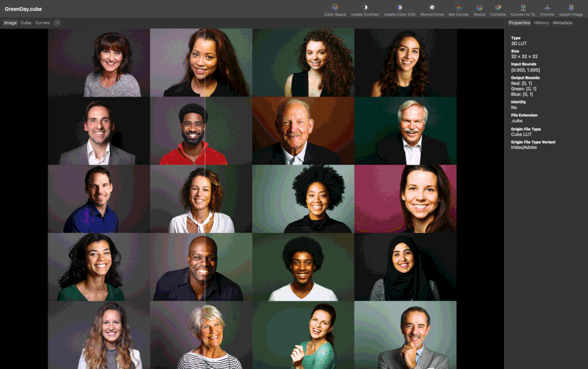Select the Export Image tool
The width and height of the screenshot is (588, 369).
tap(571, 10)
